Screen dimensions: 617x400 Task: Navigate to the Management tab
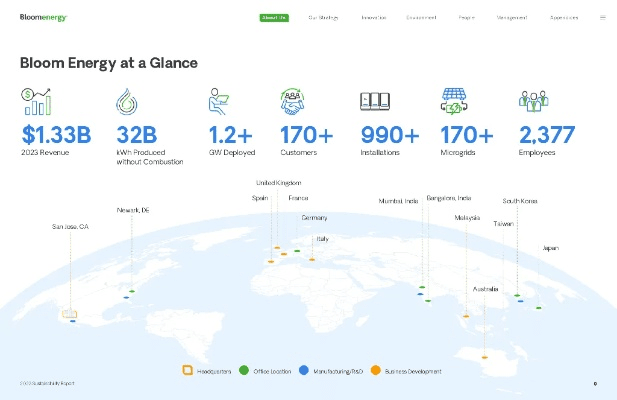coord(511,17)
